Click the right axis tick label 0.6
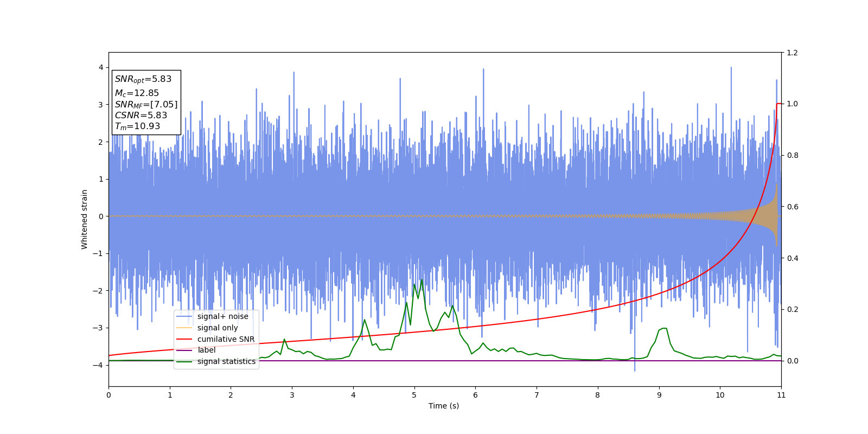 793,207
